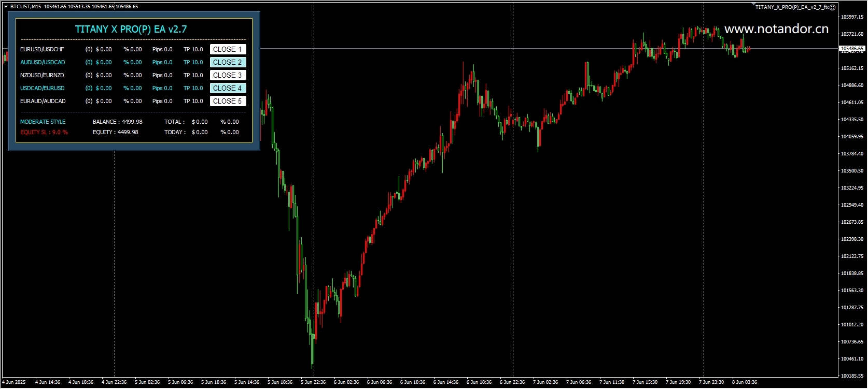
Task: Click the 6 Jun 22:36 time marker
Action: 512,382
